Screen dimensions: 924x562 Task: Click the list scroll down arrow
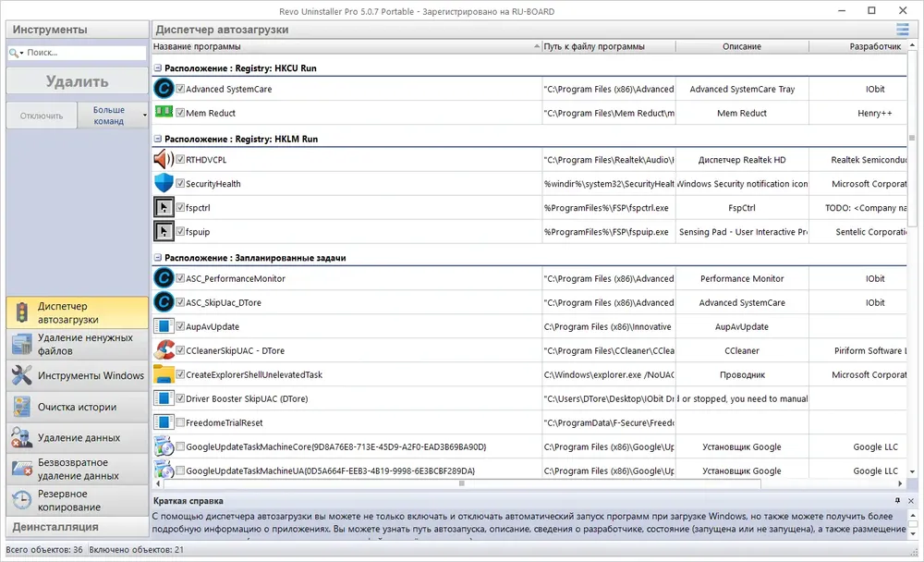click(x=912, y=471)
